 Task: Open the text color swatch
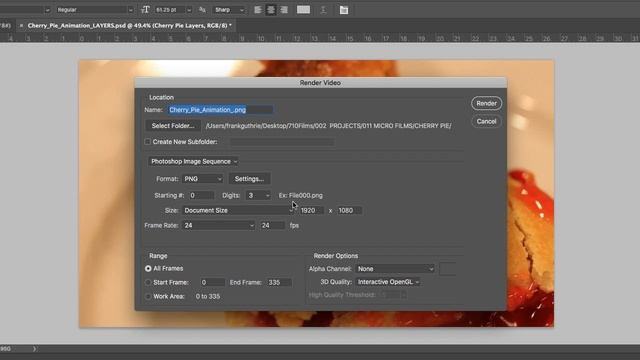pyautogui.click(x=303, y=10)
